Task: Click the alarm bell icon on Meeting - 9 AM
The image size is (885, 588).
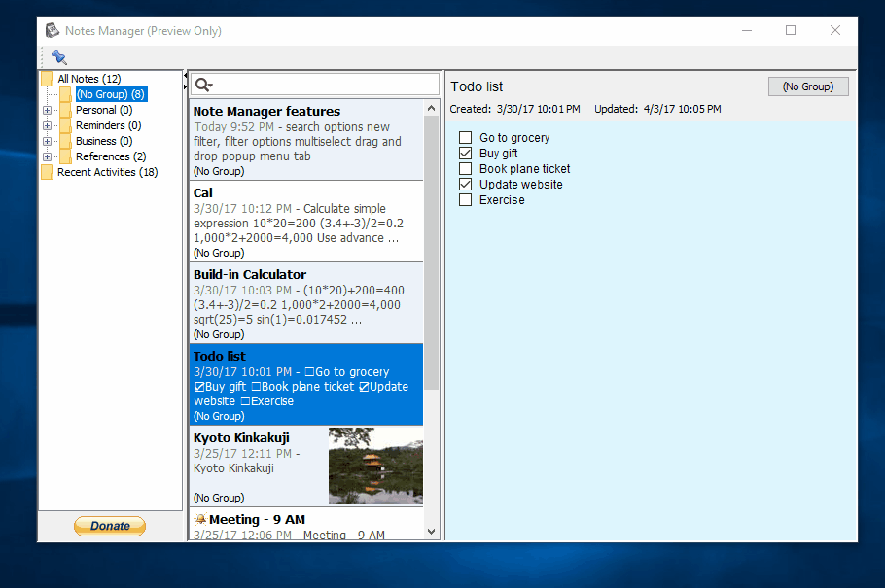Action: tap(200, 519)
